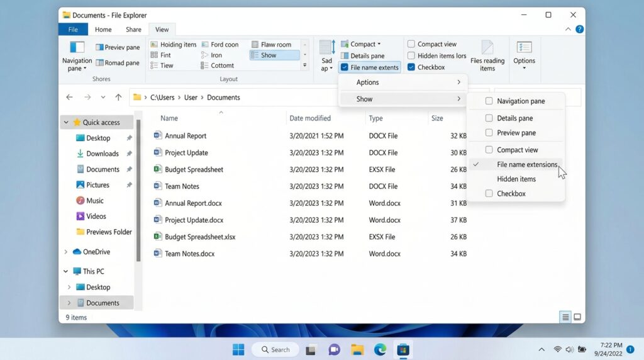
Task: Click Files reading items ribbon button
Action: pos(487,56)
